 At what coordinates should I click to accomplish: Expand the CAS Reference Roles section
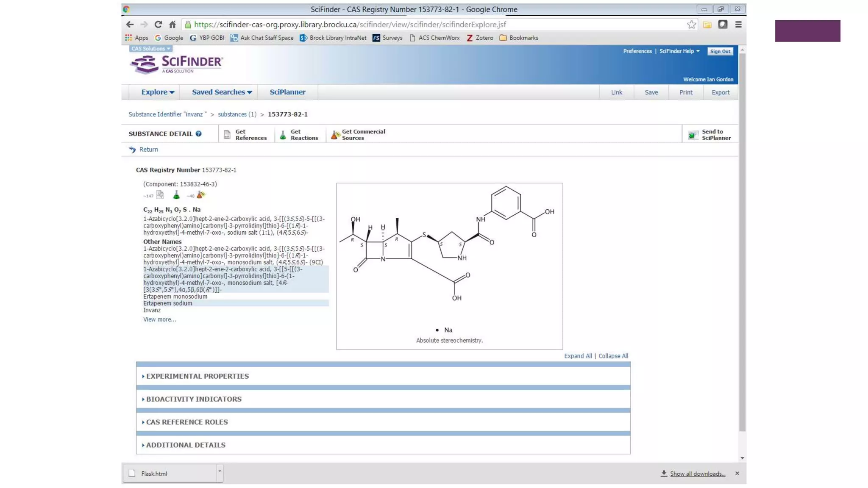[x=186, y=422]
